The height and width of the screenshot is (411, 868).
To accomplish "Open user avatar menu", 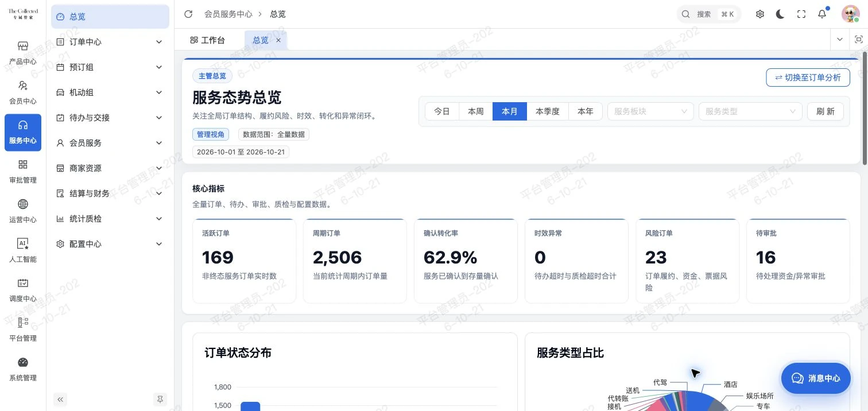I will click(850, 14).
